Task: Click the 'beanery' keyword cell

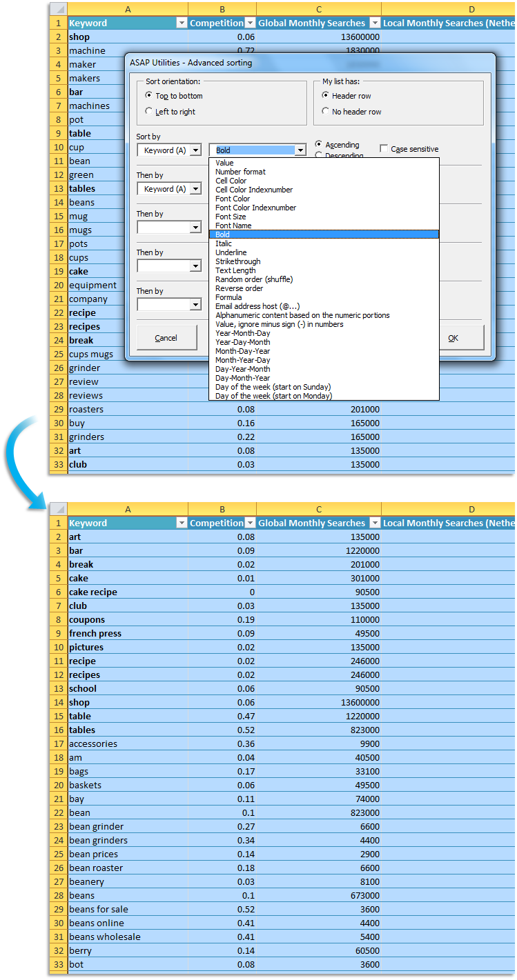Action: coord(128,881)
